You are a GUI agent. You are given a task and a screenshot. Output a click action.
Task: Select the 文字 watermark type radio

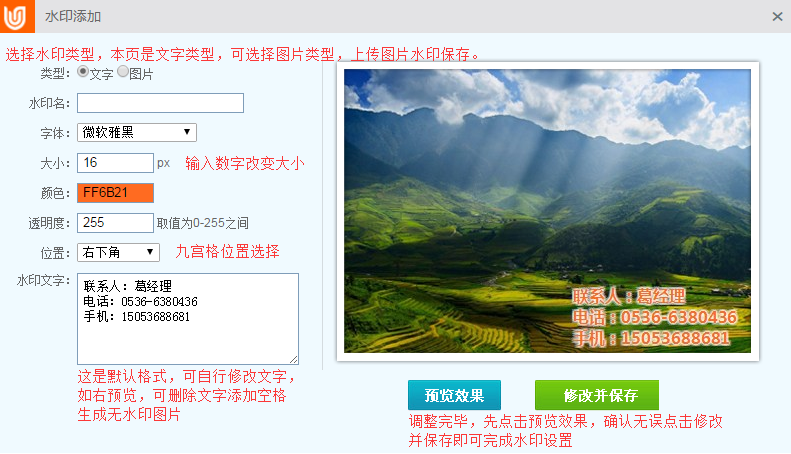click(x=83, y=72)
